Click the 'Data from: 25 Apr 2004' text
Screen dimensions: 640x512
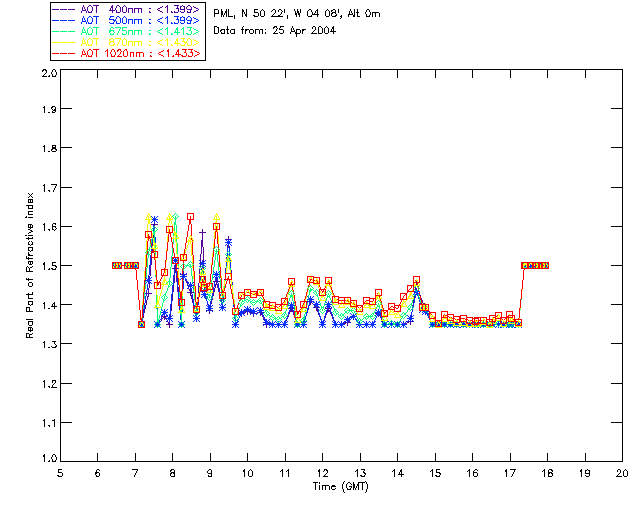[x=274, y=31]
